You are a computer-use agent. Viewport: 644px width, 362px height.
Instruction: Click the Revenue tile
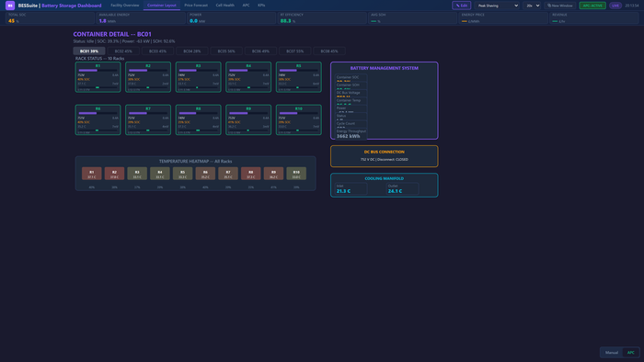[594, 18]
